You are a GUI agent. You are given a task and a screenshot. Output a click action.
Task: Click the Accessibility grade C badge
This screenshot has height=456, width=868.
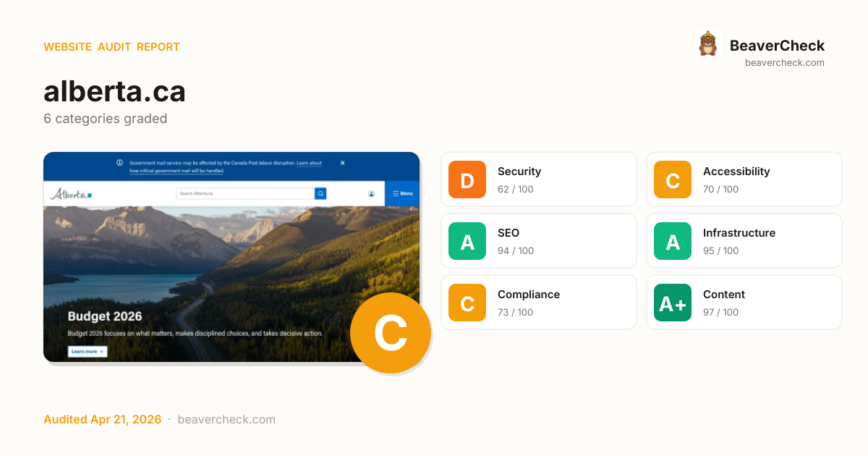click(x=673, y=180)
